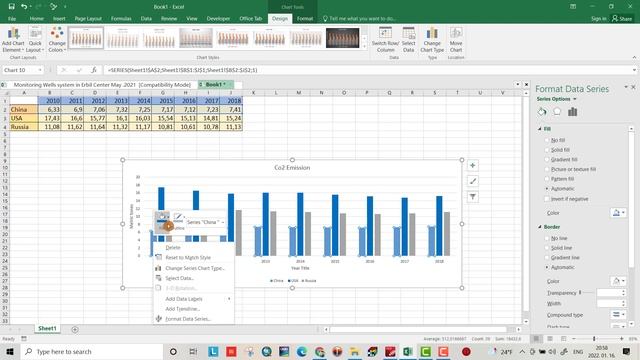Open the Format ribbon tab
Screen dimensions: 640x360
305,19
